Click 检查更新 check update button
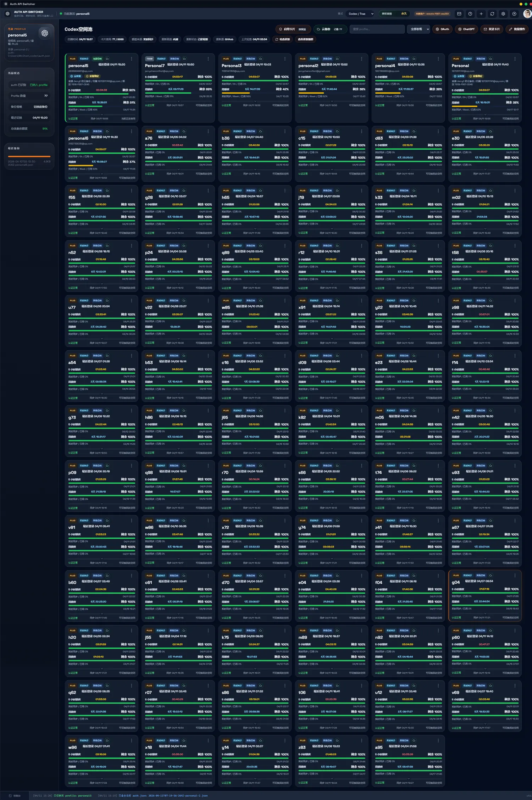 pos(282,39)
